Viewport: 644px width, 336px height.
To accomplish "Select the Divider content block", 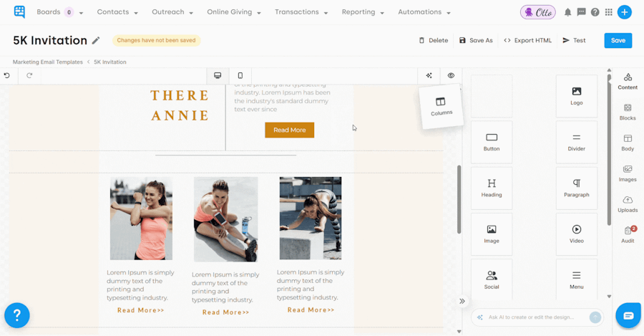I will (576, 143).
